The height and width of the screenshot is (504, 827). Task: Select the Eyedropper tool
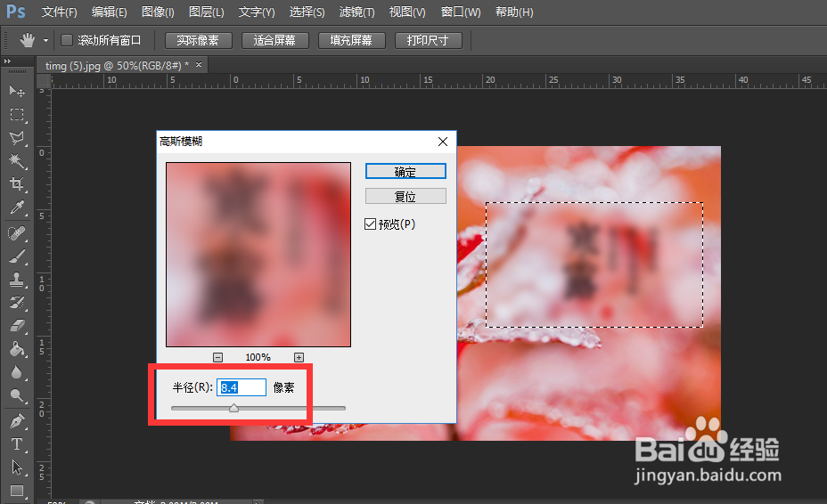click(x=17, y=207)
